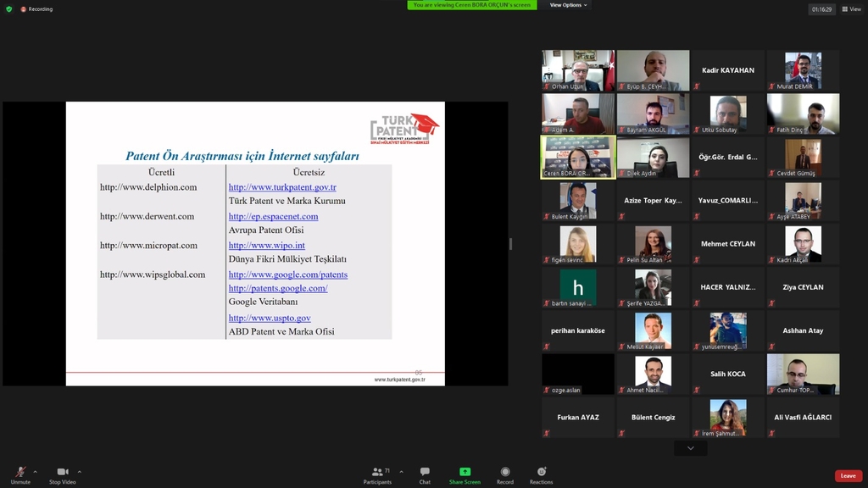The image size is (868, 488).
Task: Select the perihan karaköse participant tile
Action: pos(578,331)
